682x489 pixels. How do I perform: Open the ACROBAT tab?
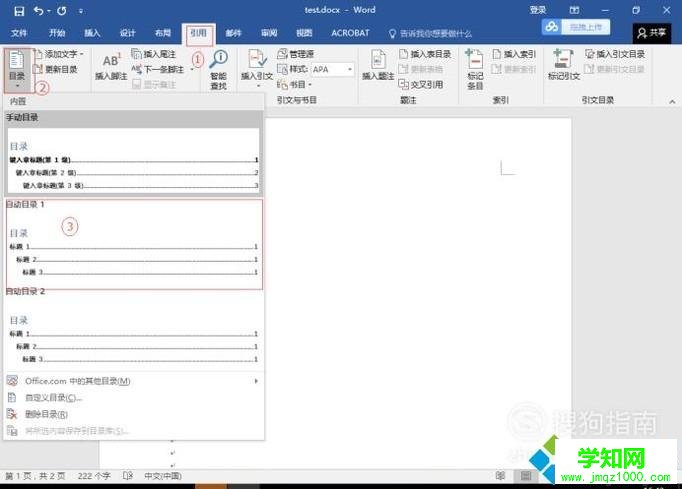(x=350, y=33)
